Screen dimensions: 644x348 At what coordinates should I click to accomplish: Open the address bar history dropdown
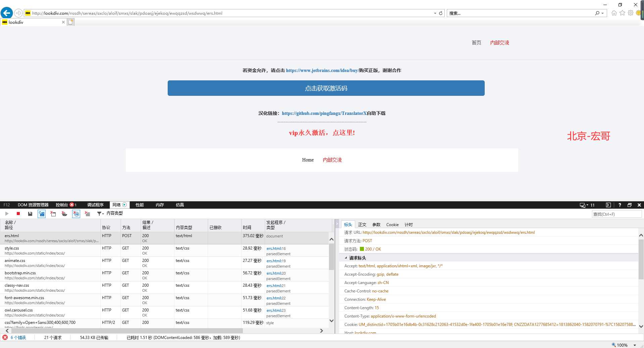coord(435,13)
